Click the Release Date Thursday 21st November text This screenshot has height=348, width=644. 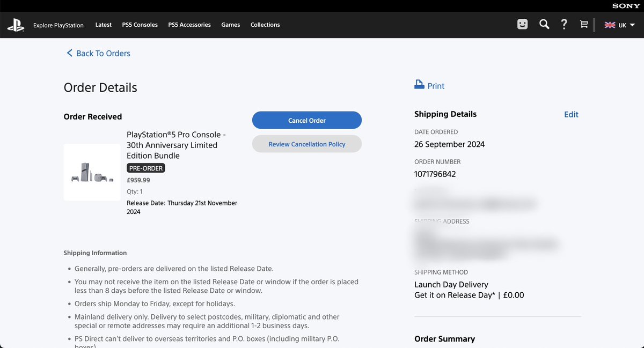tap(182, 208)
